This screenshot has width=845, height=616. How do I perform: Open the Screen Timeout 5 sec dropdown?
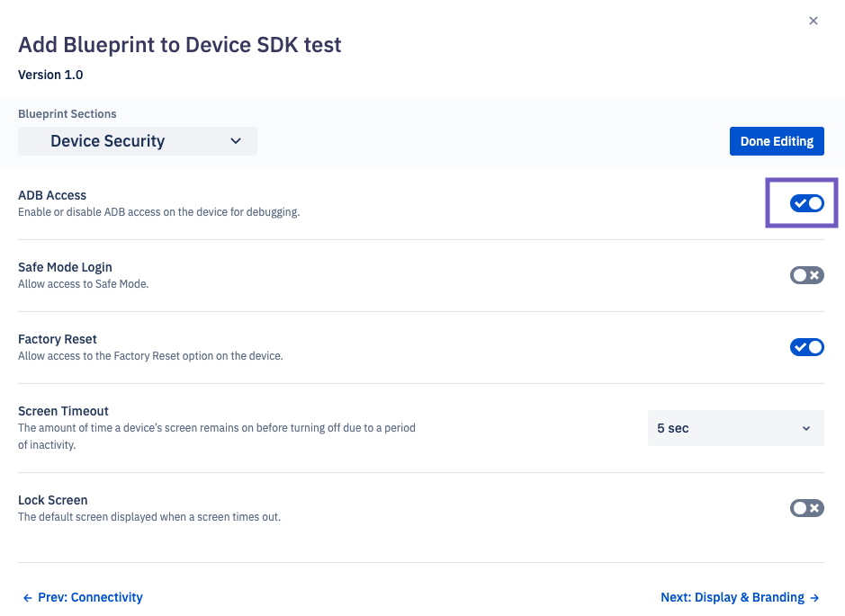click(x=735, y=428)
